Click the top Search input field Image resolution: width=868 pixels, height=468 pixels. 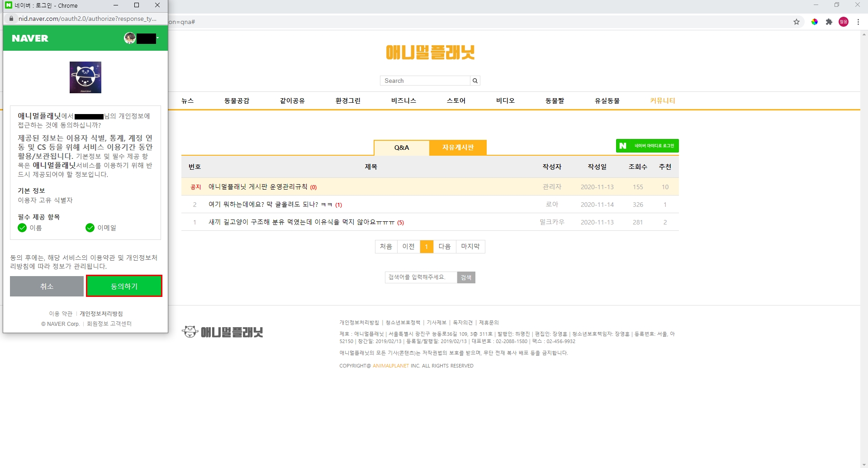(x=425, y=81)
